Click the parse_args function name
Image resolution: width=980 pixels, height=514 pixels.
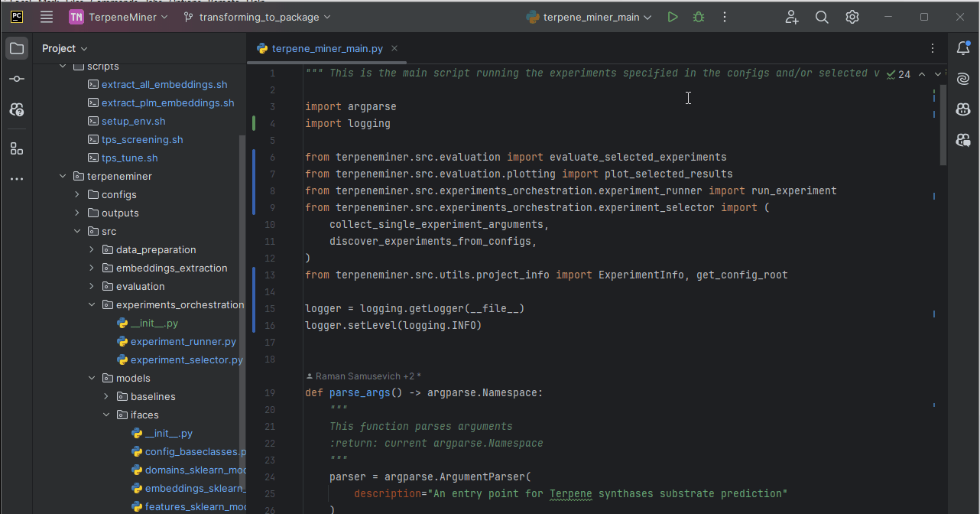360,393
